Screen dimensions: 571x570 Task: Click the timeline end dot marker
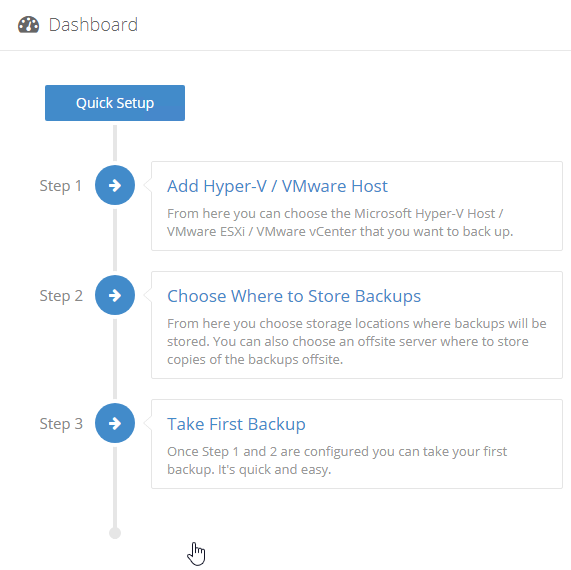tap(115, 533)
